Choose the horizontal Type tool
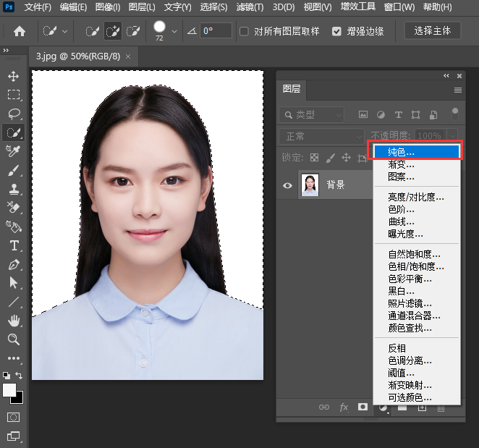The height and width of the screenshot is (448, 479). coord(13,245)
